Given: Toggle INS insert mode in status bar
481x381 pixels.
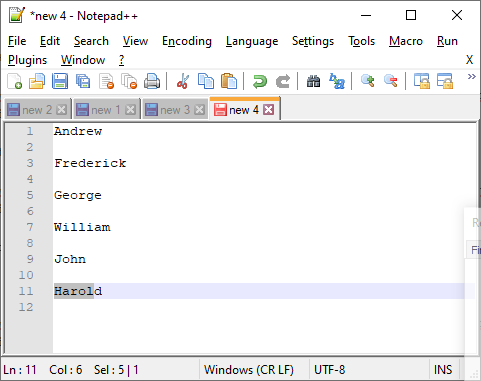Looking at the screenshot, I should pos(443,370).
